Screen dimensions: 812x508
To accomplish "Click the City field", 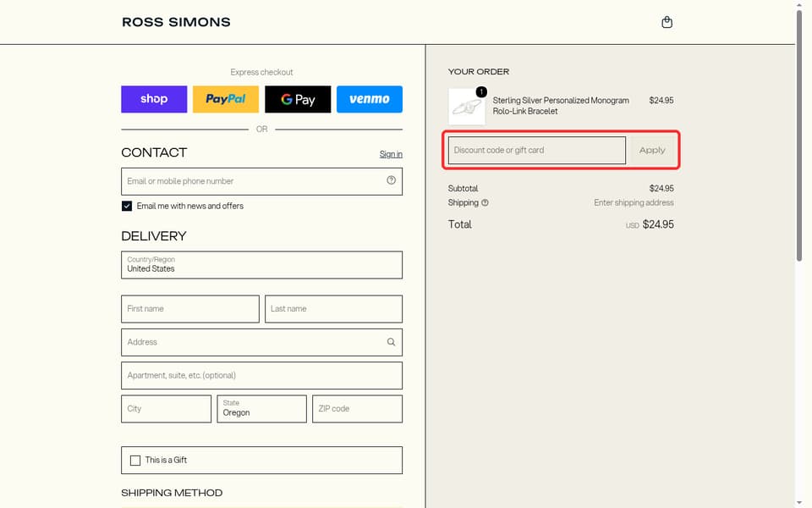I will (167, 409).
